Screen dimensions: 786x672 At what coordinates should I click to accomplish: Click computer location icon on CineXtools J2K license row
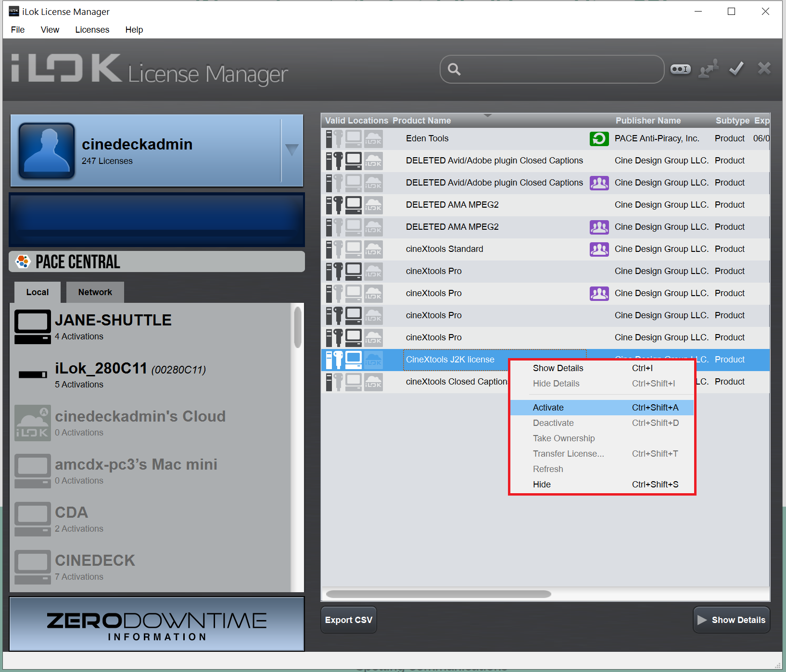pyautogui.click(x=354, y=360)
